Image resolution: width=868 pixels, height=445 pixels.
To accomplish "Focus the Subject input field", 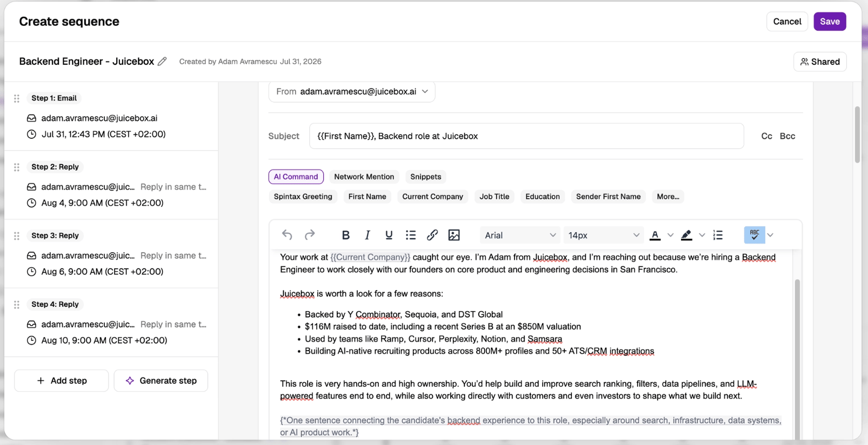I will point(527,136).
